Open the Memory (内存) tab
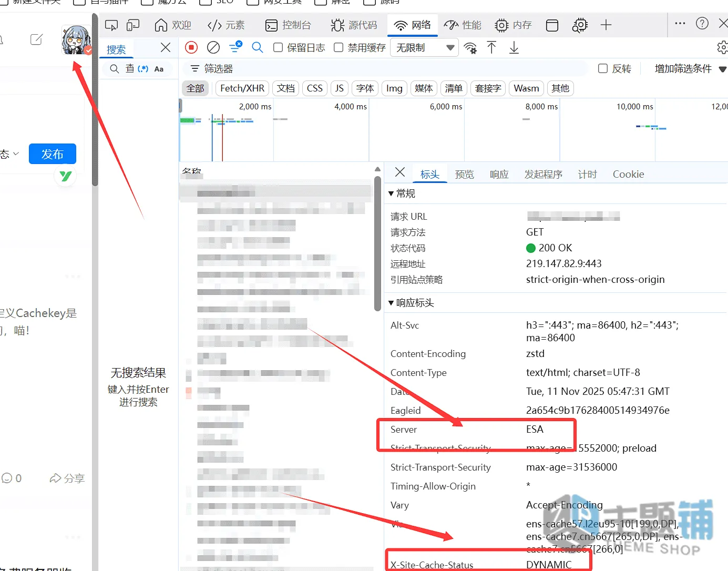Viewport: 728px width, 571px height. (x=513, y=25)
